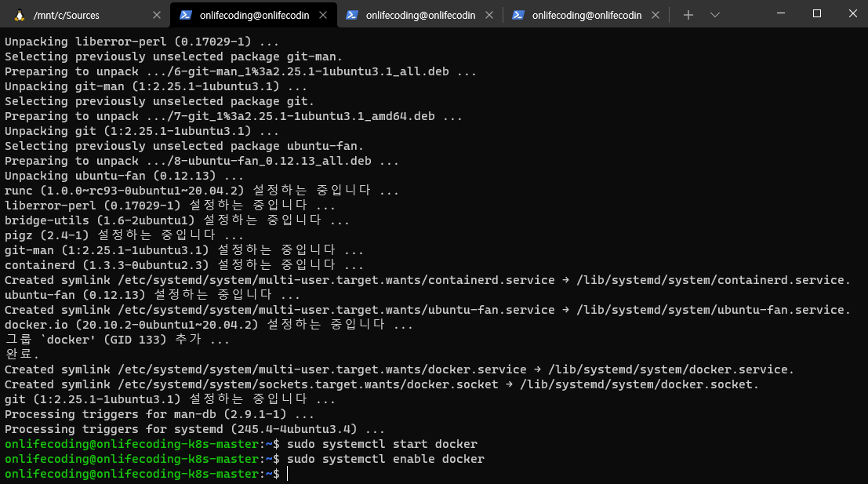Close the /mnt/c/Sources tab
Screen dimensions: 868x484
point(156,15)
